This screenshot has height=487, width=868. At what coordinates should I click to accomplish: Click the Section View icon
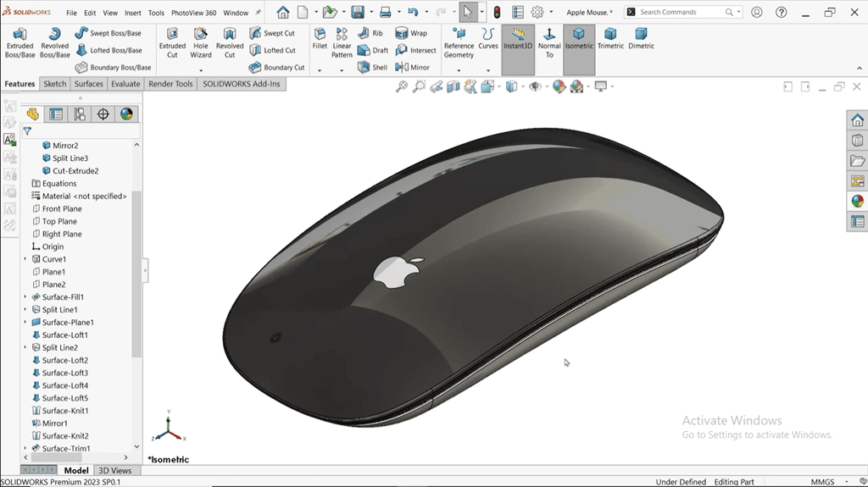(x=453, y=86)
